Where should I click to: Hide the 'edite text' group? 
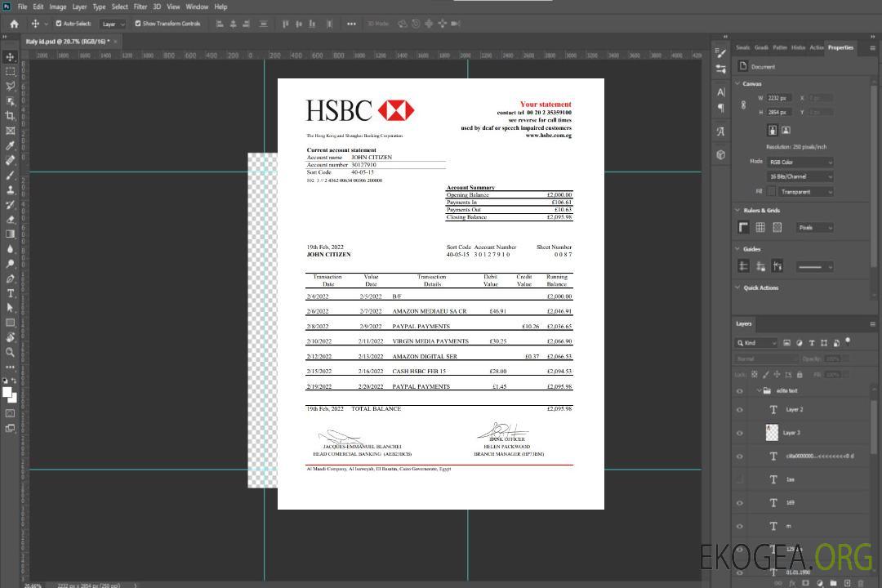pos(740,390)
